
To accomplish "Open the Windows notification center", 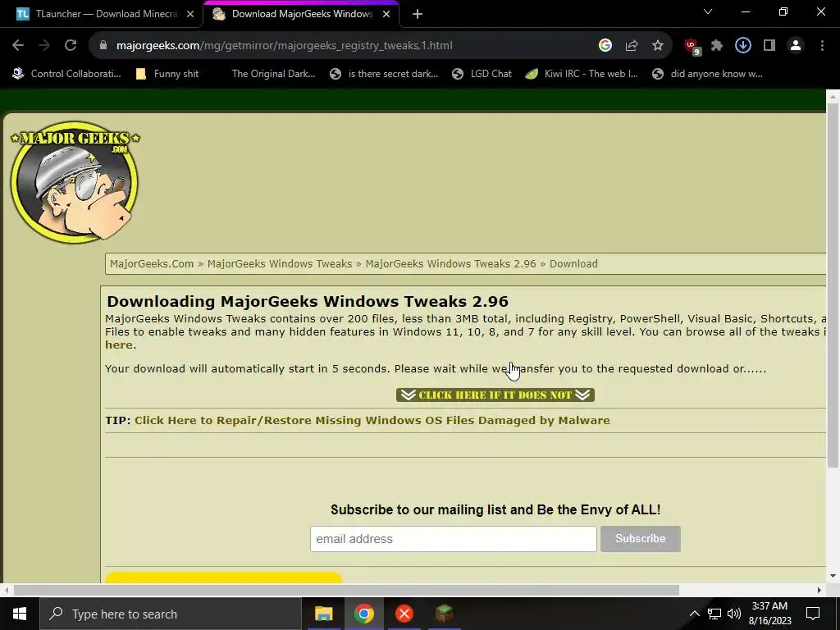I will [813, 614].
